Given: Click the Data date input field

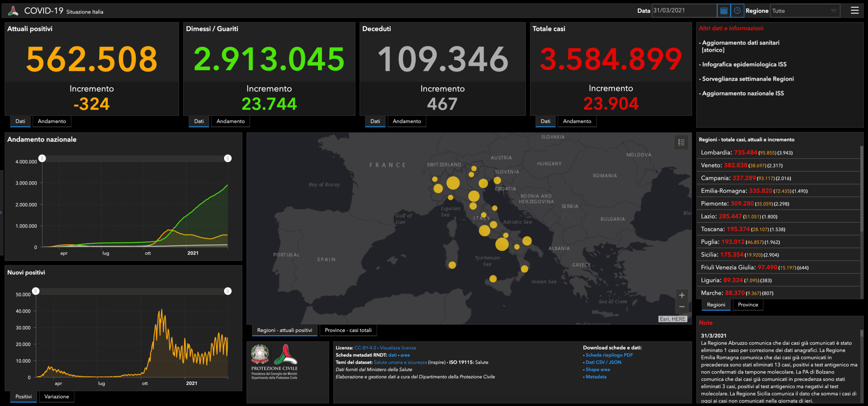Looking at the screenshot, I should pyautogui.click(x=684, y=11).
